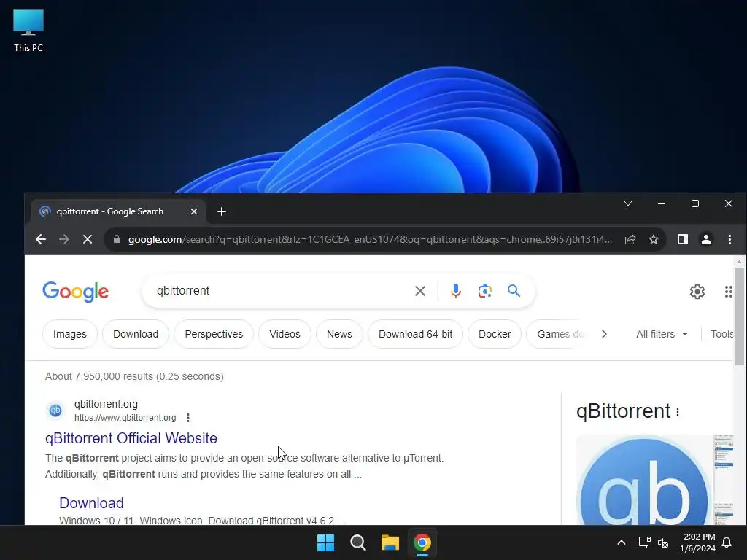Start voice search with microphone icon
The image size is (747, 560).
coord(456,291)
